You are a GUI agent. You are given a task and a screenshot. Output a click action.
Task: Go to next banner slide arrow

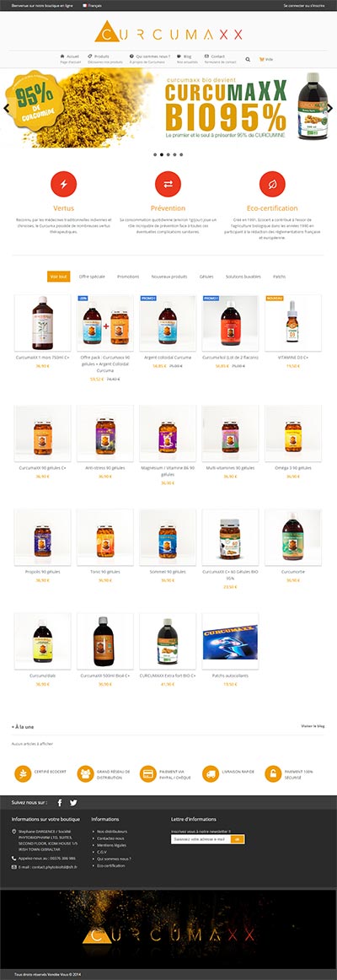(330, 108)
